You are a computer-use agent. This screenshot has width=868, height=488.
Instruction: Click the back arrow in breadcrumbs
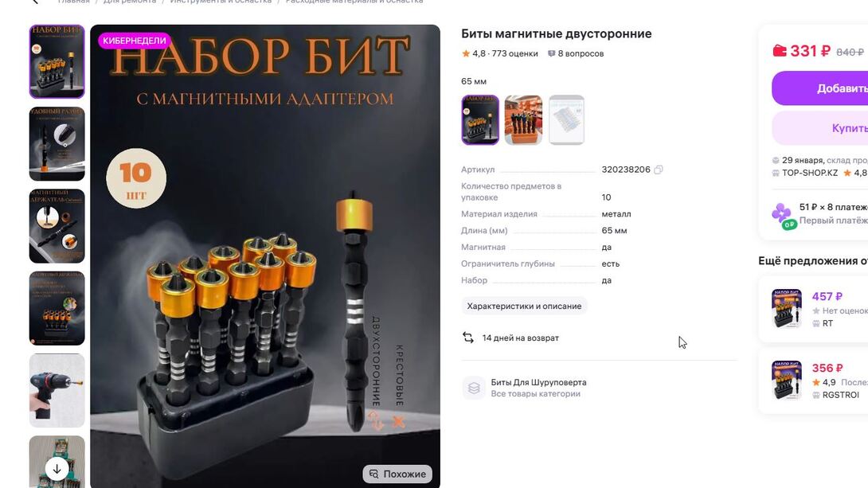point(35,2)
